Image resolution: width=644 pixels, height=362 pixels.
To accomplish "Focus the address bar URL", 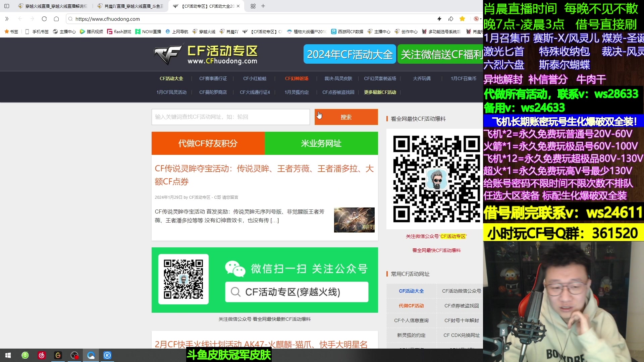I will (x=108, y=19).
